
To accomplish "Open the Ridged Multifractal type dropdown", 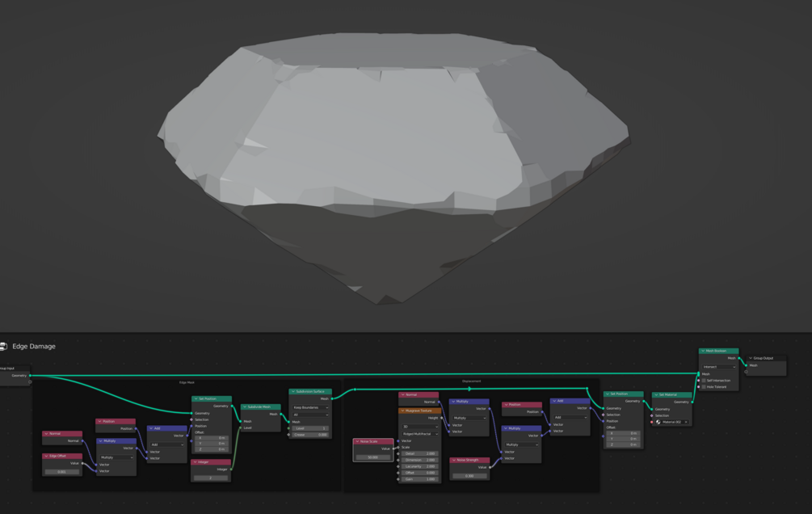I will [420, 434].
